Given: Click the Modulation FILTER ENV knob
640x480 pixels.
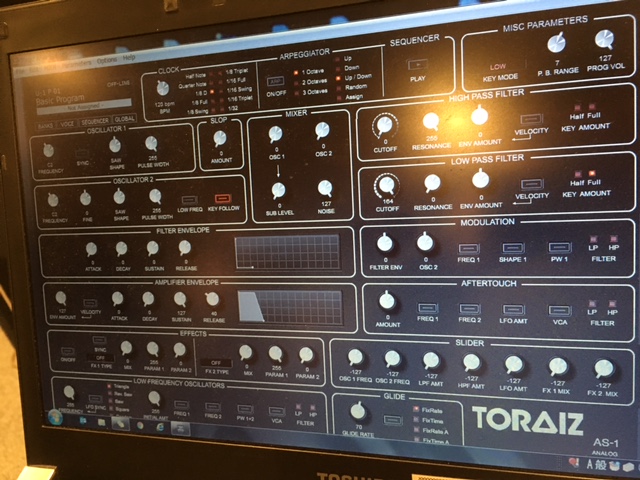Looking at the screenshot, I should (x=384, y=243).
